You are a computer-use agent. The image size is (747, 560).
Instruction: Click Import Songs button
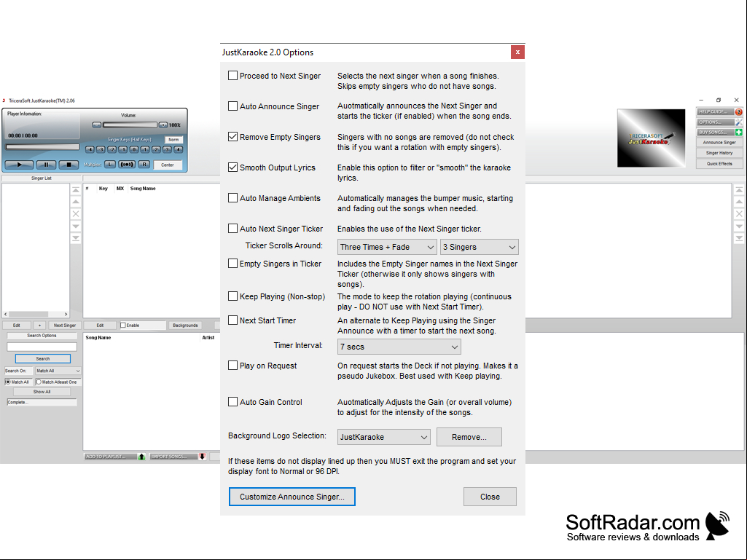(178, 457)
